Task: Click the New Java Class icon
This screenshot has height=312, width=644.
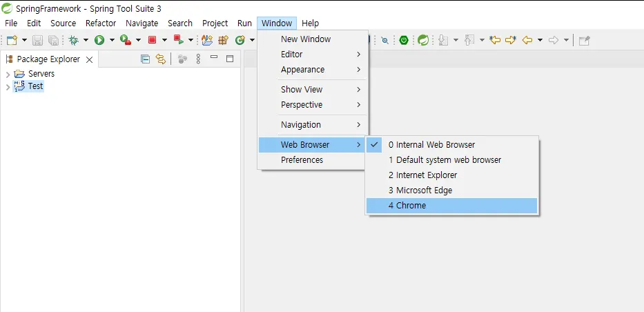Action: pyautogui.click(x=240, y=40)
